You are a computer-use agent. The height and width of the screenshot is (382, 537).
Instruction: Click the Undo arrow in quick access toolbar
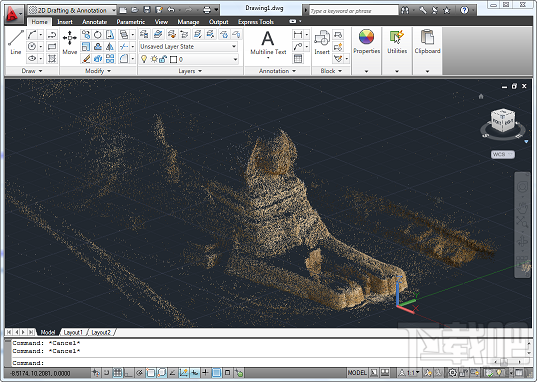pos(171,10)
